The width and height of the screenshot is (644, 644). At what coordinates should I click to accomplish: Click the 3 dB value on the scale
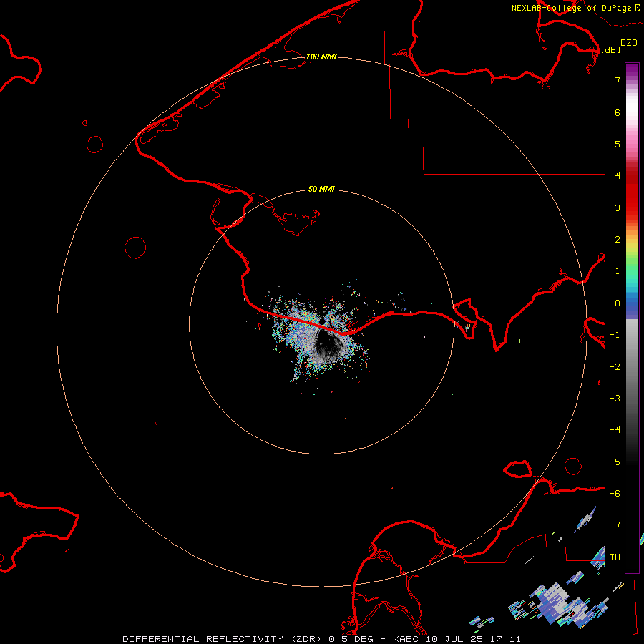coord(618,208)
